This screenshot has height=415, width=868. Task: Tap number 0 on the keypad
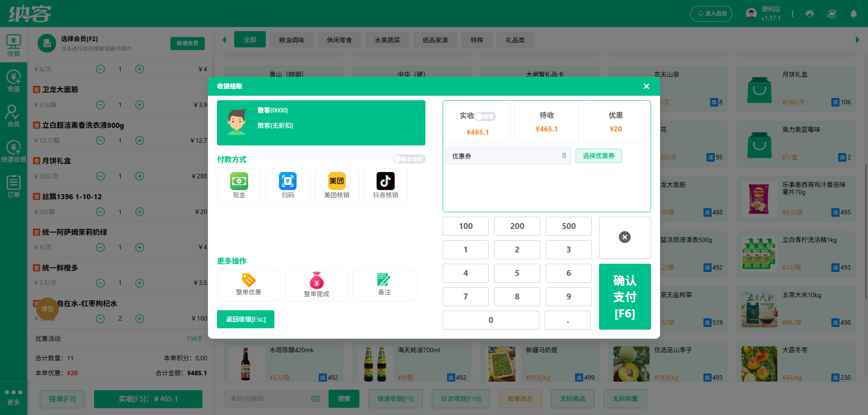tap(491, 320)
